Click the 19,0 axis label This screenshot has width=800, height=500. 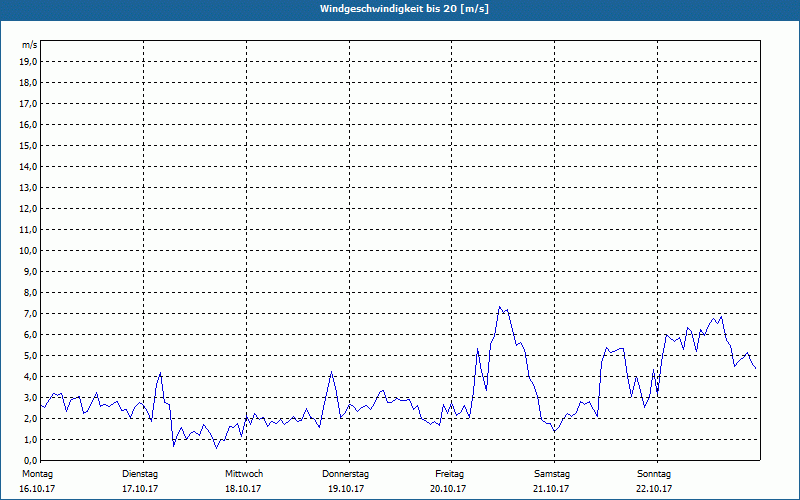[29, 62]
